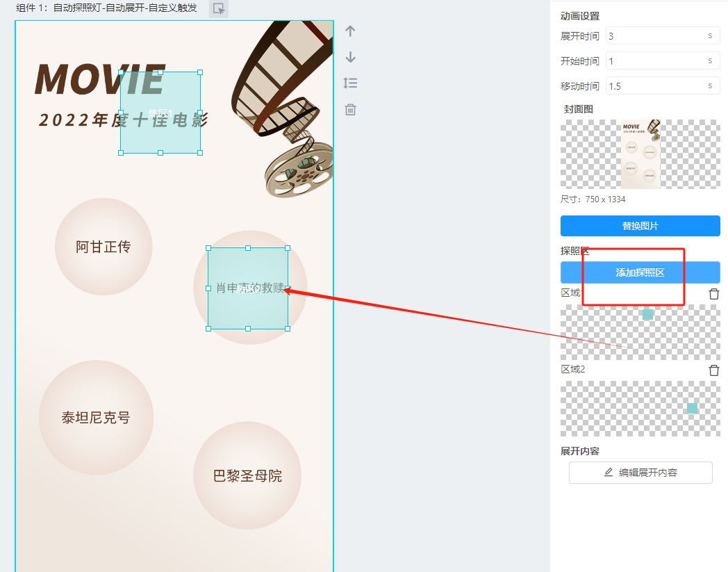Viewport: 728px width, 572px height.
Task: Open 编辑展开内容 editor
Action: [640, 473]
